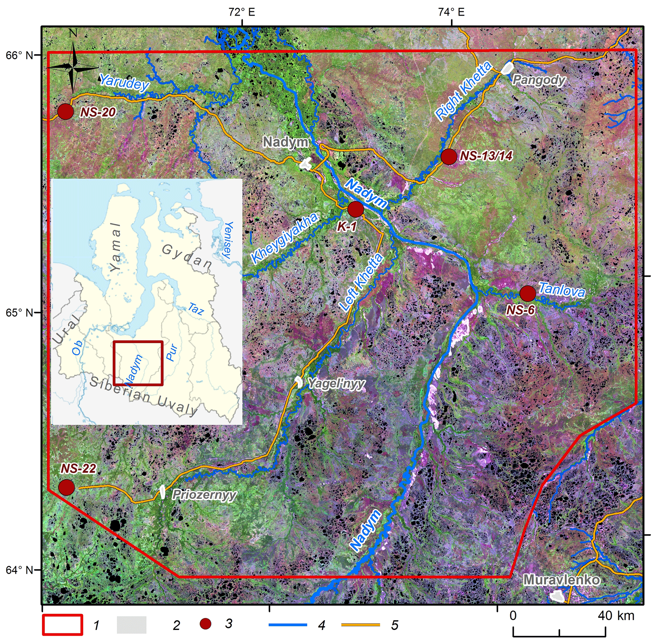Image resolution: width=657 pixels, height=644 pixels.
Task: Click the Priozernyy settlement white marker
Action: pyautogui.click(x=163, y=491)
